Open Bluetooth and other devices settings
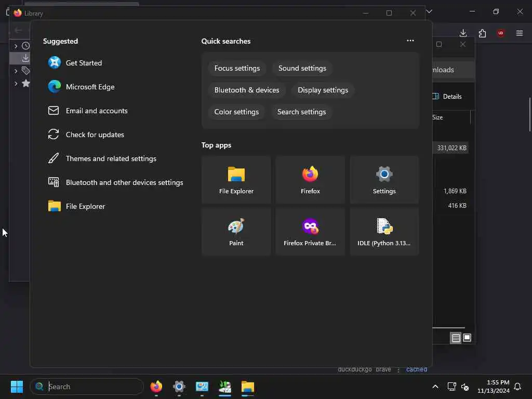 coord(116,182)
